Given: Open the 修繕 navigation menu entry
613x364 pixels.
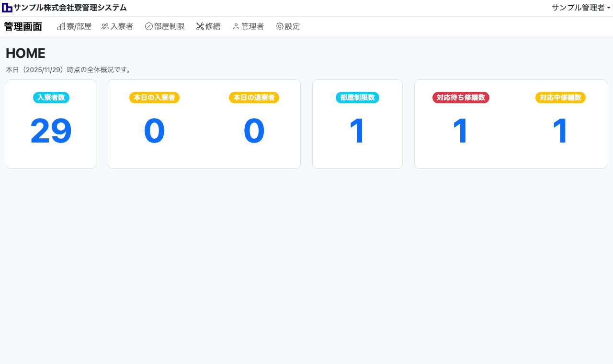Looking at the screenshot, I should pos(208,26).
